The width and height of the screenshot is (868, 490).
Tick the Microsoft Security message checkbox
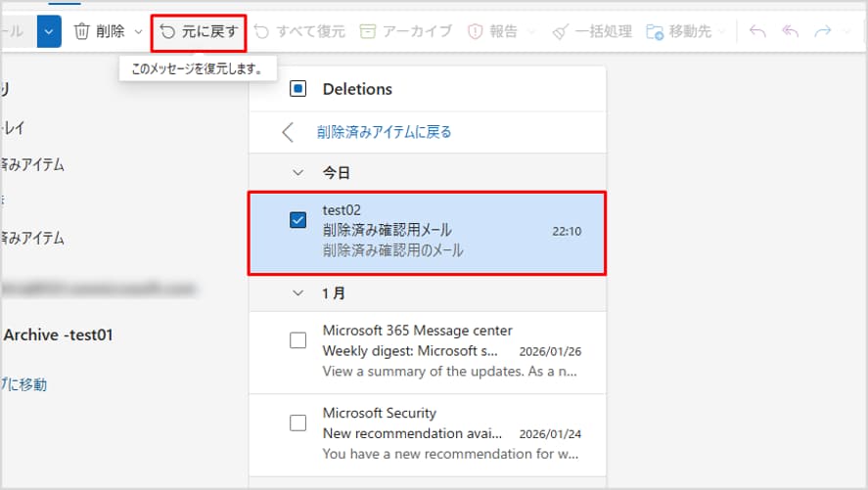[x=298, y=423]
